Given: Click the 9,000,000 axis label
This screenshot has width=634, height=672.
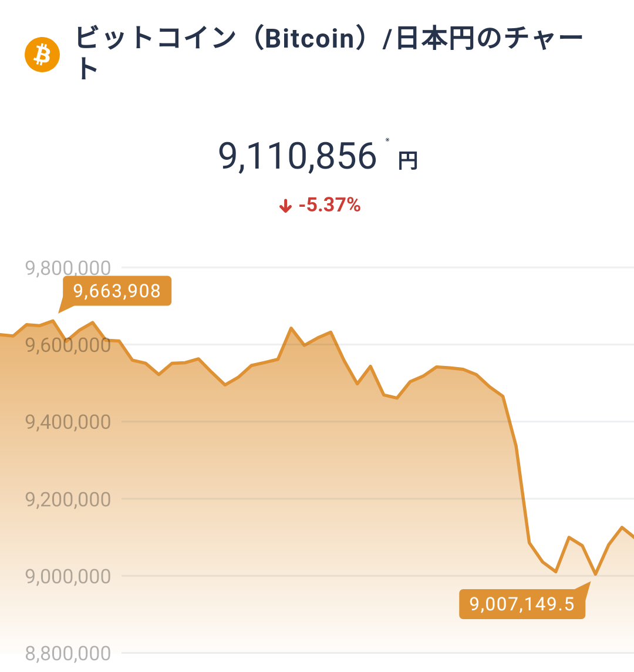Looking at the screenshot, I should click(68, 576).
